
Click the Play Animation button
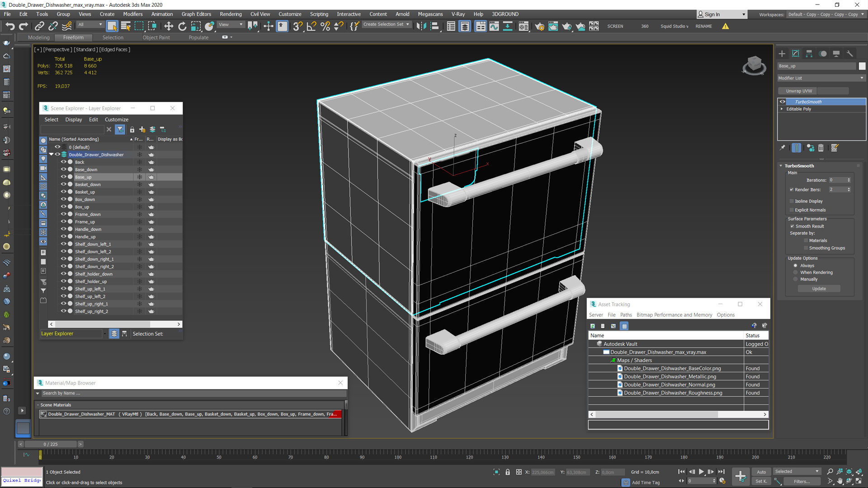tap(702, 472)
